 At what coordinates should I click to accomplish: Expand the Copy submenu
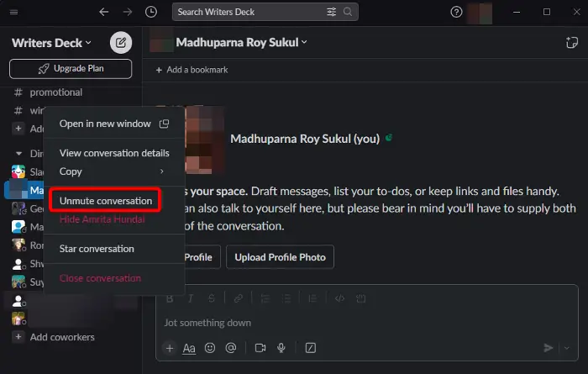click(114, 171)
